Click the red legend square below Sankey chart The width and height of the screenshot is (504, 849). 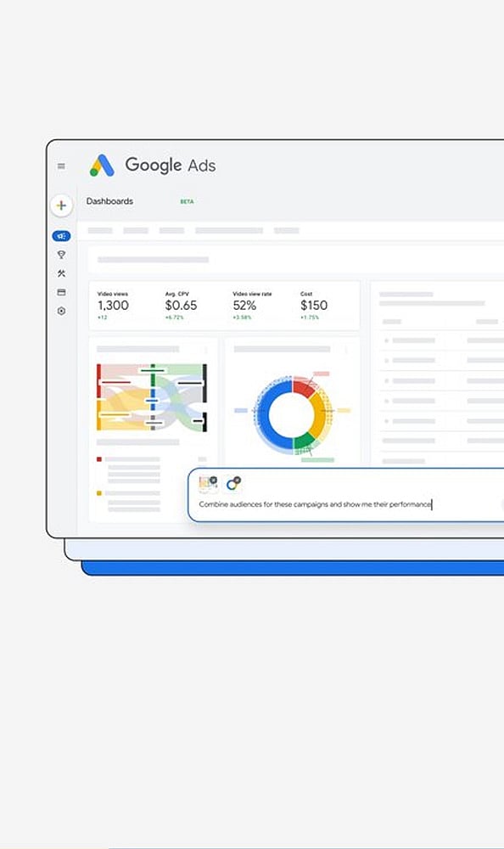pos(99,459)
